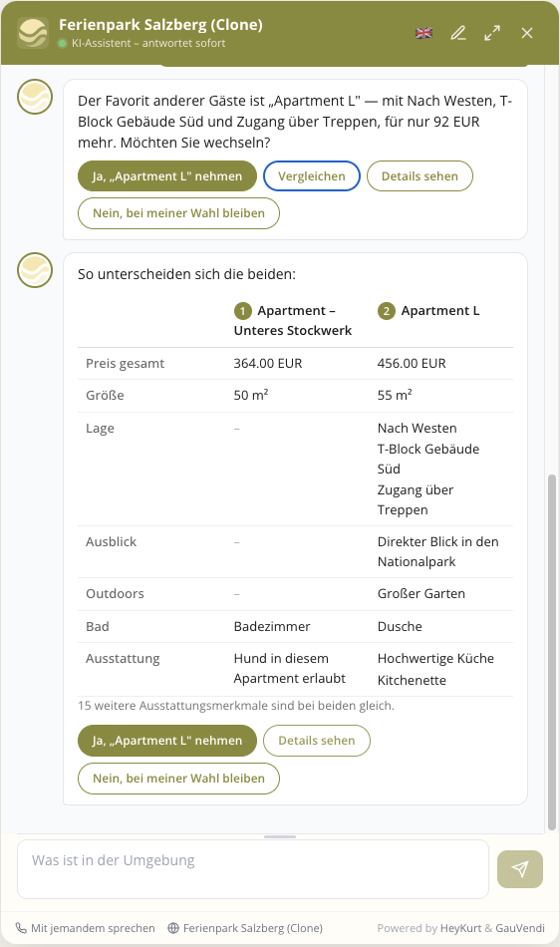Image resolution: width=560 pixels, height=947 pixels.
Task: Click Direkter Blick in den Nationalpark cell
Action: point(438,552)
